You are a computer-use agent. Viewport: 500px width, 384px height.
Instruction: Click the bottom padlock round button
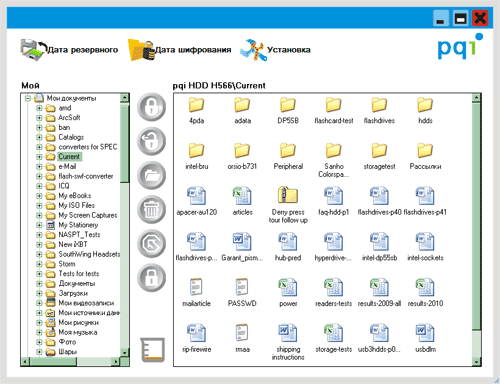(x=151, y=278)
